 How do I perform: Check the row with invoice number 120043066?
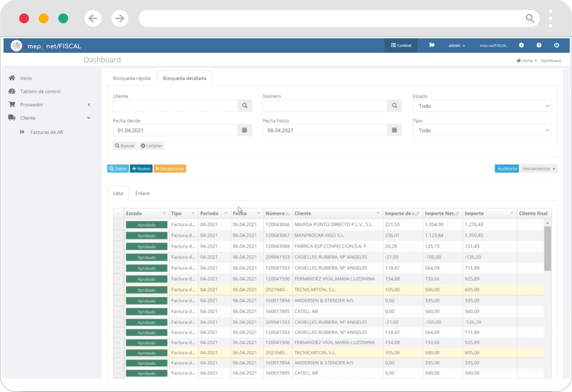(118, 224)
